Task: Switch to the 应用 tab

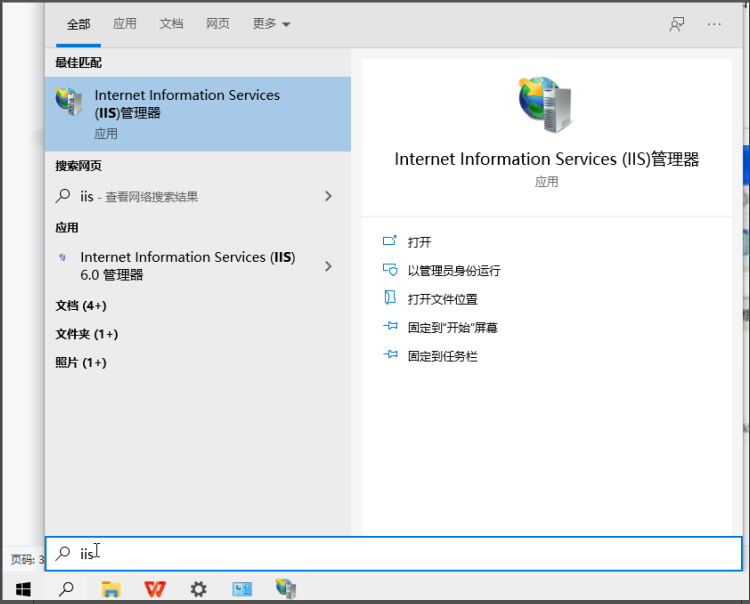Action: tap(125, 23)
